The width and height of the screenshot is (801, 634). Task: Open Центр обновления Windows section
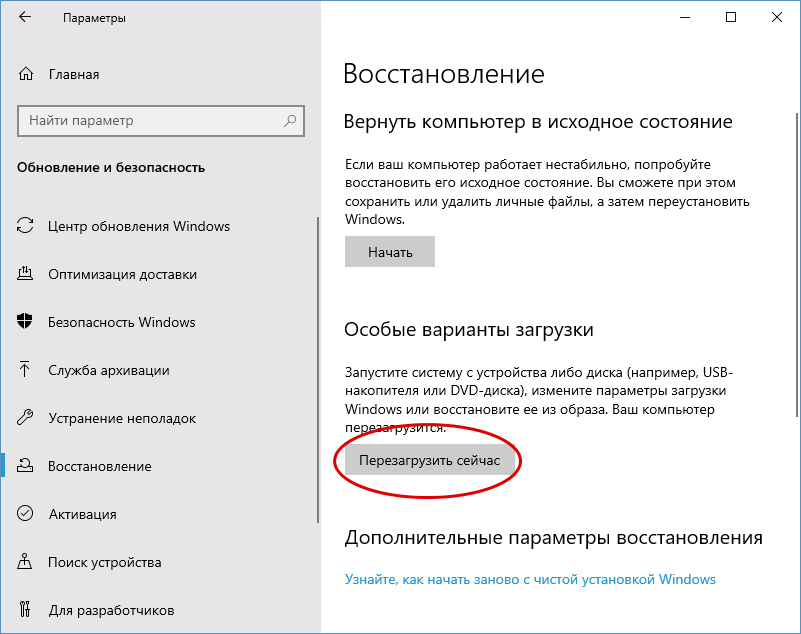139,226
